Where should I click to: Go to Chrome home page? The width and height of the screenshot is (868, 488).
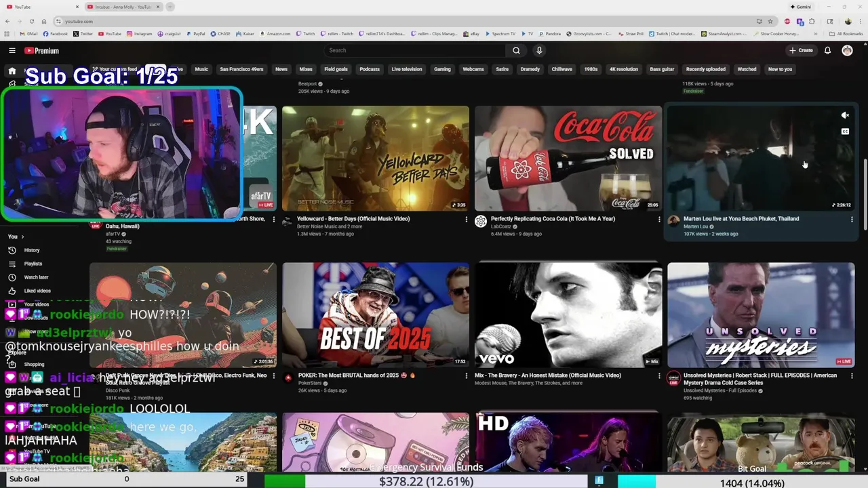click(43, 21)
